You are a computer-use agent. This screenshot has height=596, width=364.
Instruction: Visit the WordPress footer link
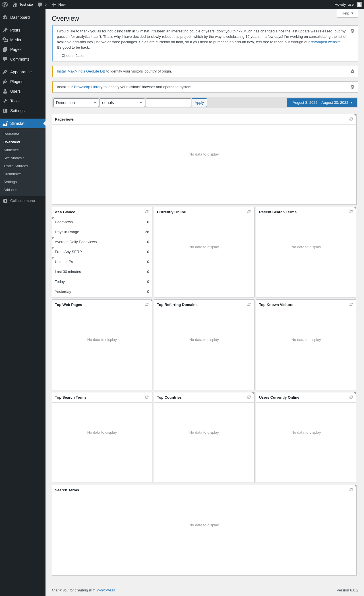(106, 590)
